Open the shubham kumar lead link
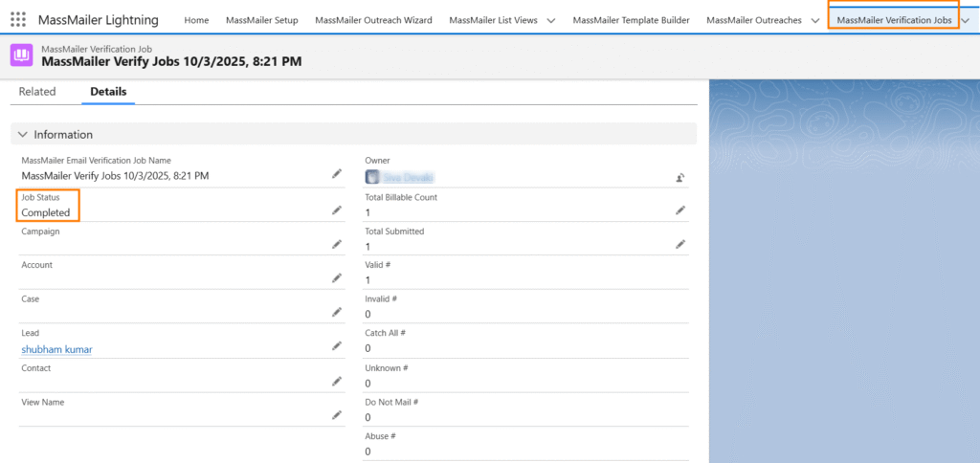980x463 pixels. pyautogui.click(x=56, y=349)
